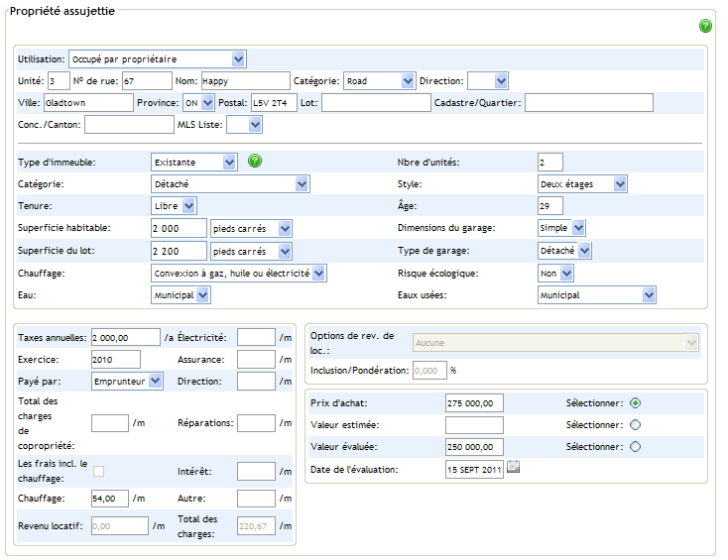
Task: Open the Tenure dropdown showing Libre
Action: tap(174, 206)
